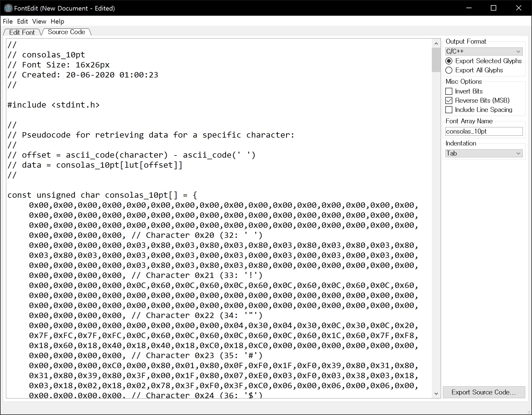Open the Output Format C/C++ dropdown
The height and width of the screenshot is (415, 532).
point(484,51)
